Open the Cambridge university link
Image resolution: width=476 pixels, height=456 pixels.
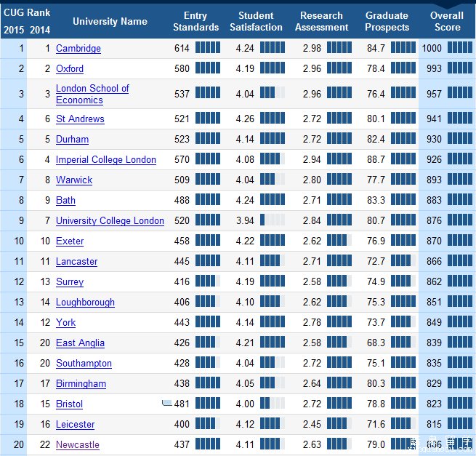pyautogui.click(x=78, y=49)
